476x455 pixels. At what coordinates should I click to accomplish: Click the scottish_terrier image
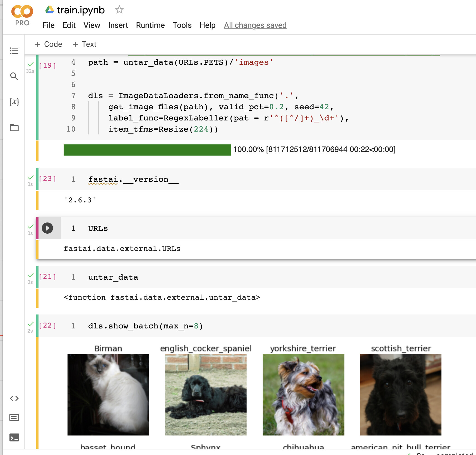click(x=401, y=395)
